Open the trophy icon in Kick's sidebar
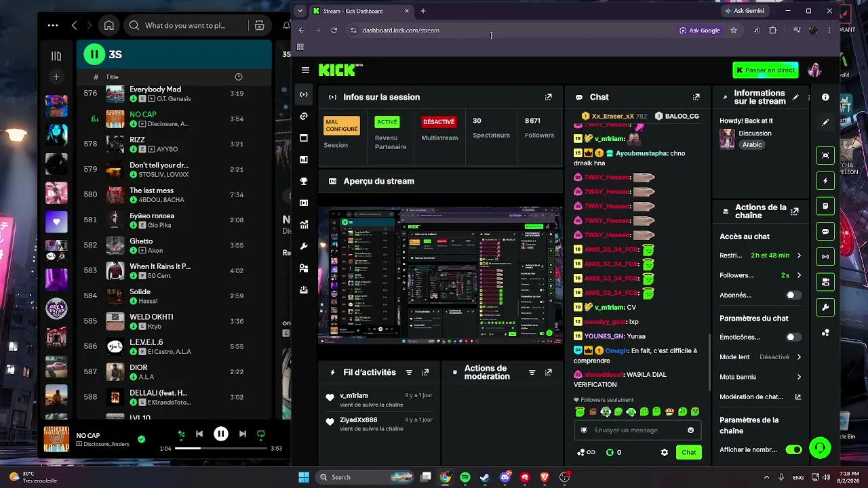Screen dimensions: 868x488 coord(304,182)
